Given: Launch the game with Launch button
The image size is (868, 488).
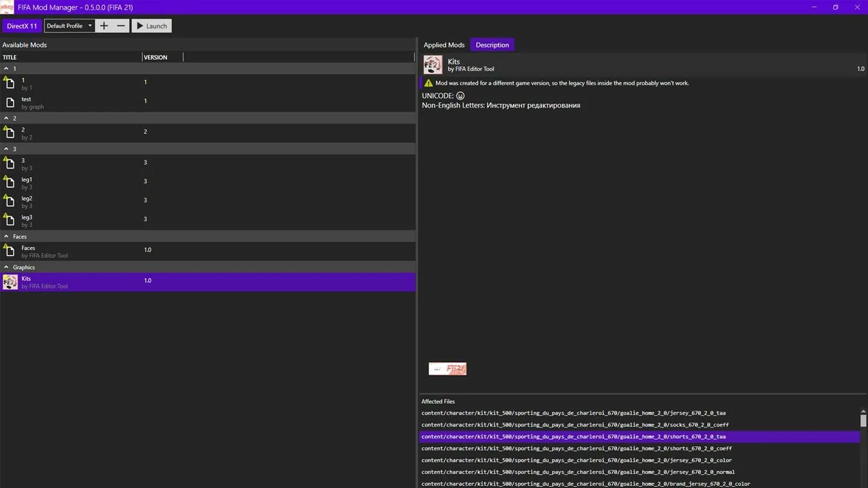Looking at the screenshot, I should 152,26.
